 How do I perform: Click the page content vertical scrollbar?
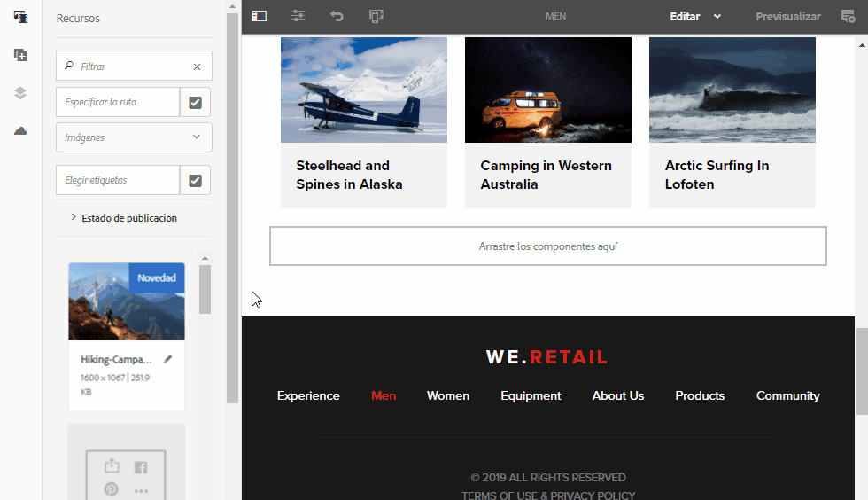click(862, 371)
